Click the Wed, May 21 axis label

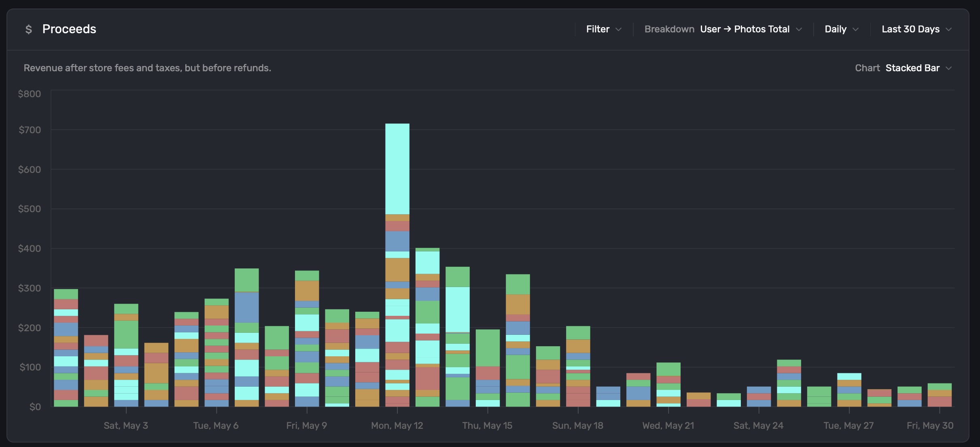coord(668,426)
